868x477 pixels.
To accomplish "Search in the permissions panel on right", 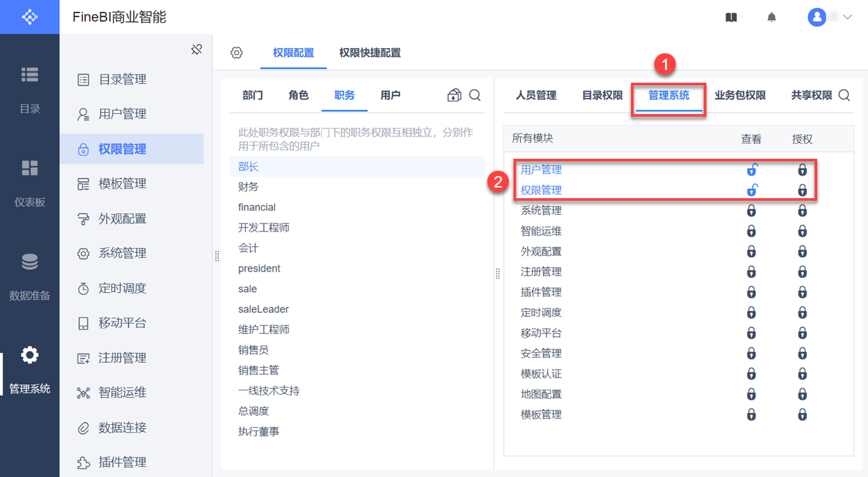I will (x=844, y=95).
